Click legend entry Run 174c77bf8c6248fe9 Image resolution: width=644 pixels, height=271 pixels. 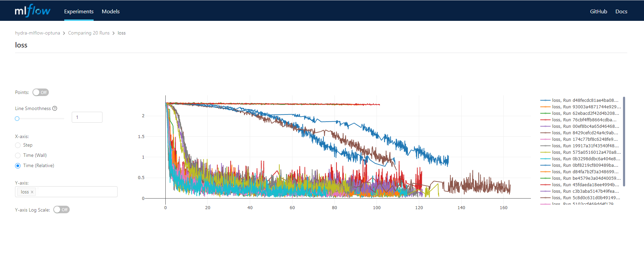point(579,139)
